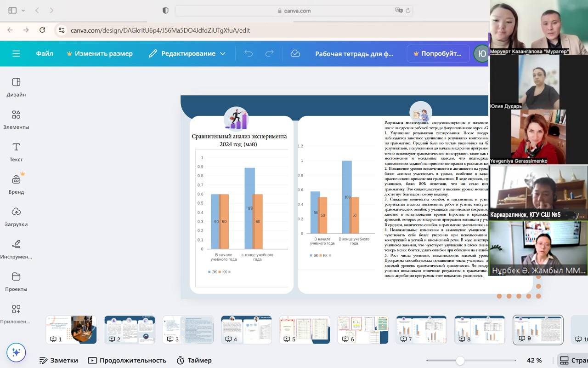The height and width of the screenshot is (368, 588).
Task: Open Заметки at the bottom bar
Action: coord(58,360)
